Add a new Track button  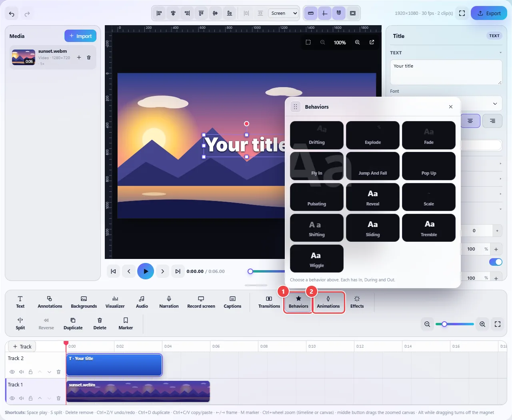tap(22, 346)
